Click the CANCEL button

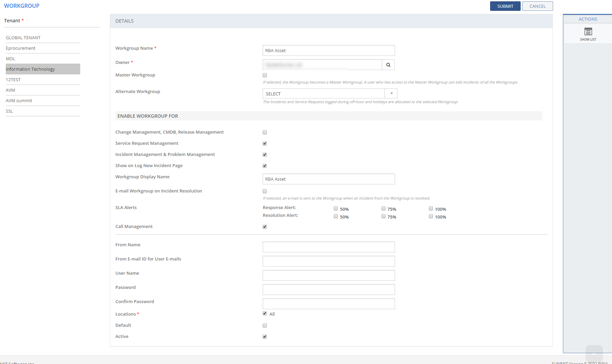(x=537, y=6)
